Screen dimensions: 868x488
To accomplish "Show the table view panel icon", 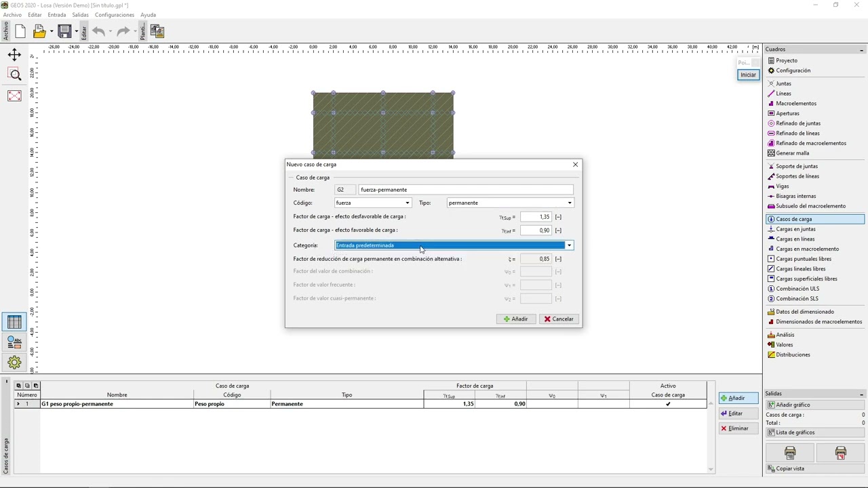I will (x=14, y=322).
